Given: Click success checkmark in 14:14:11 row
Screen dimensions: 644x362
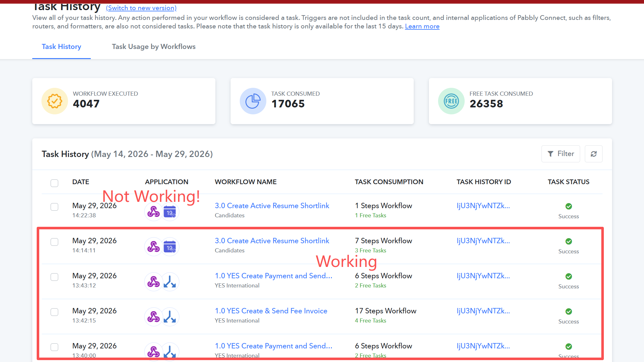Looking at the screenshot, I should (x=568, y=241).
